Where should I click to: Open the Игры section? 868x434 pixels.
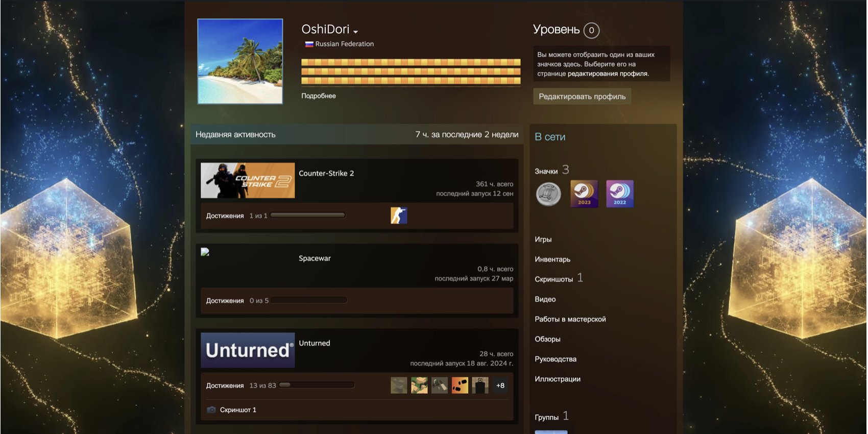click(543, 239)
